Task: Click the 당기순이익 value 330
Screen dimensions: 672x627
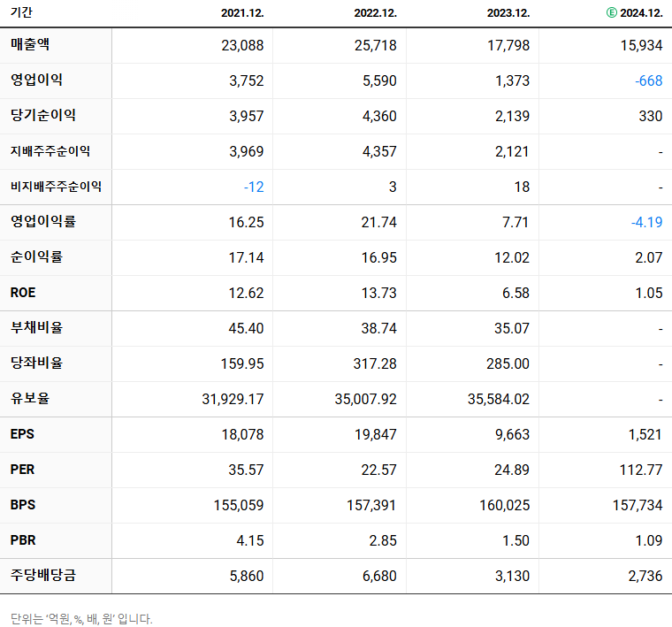Action: [x=651, y=116]
